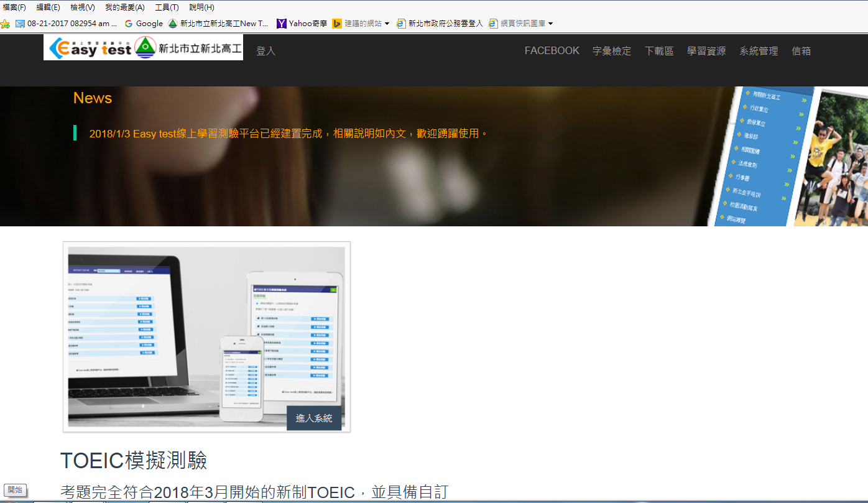
Task: Open the 工具(T) menu
Action: 166,7
